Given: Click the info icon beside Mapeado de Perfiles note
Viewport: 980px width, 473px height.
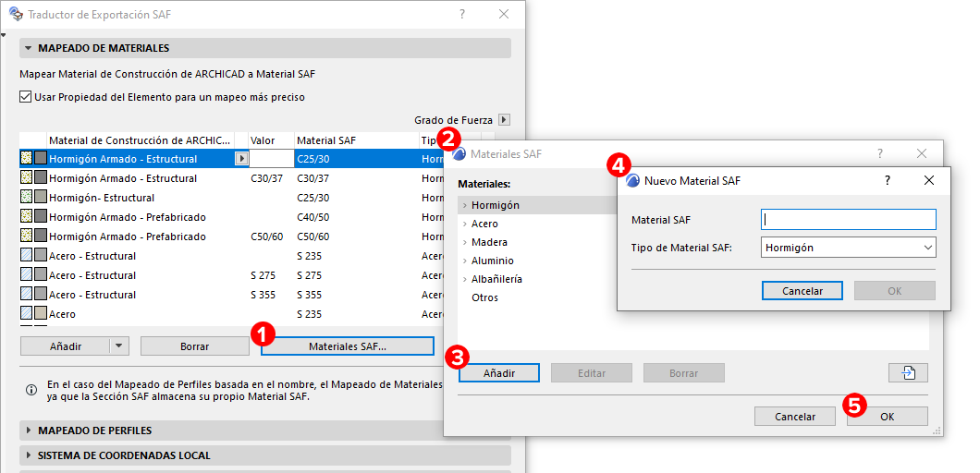Looking at the screenshot, I should (31, 390).
